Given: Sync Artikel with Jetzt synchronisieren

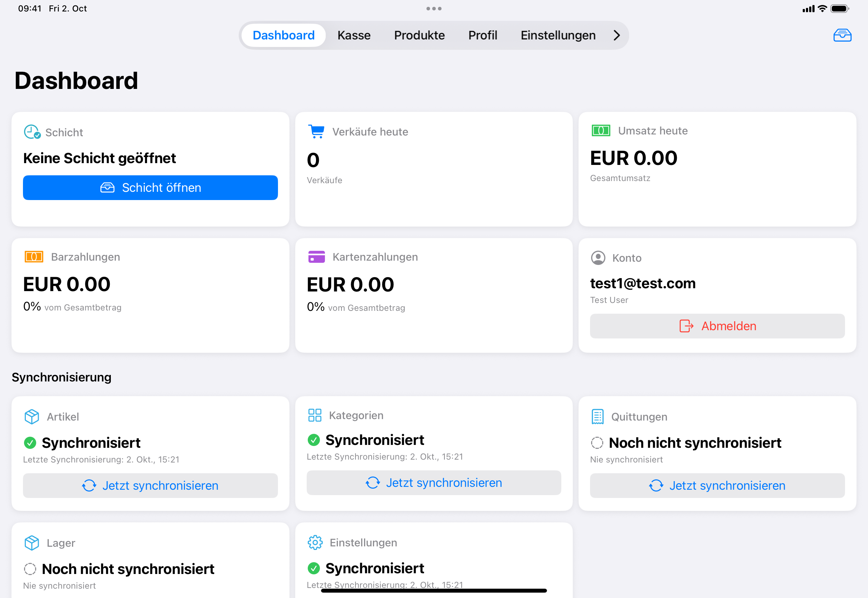Looking at the screenshot, I should point(150,485).
